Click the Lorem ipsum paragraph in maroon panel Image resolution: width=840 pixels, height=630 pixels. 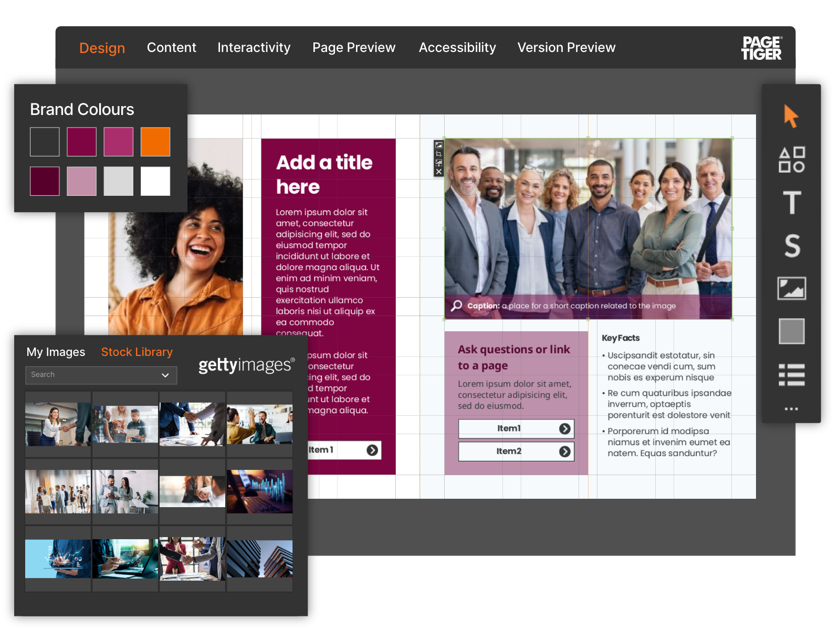tap(328, 272)
